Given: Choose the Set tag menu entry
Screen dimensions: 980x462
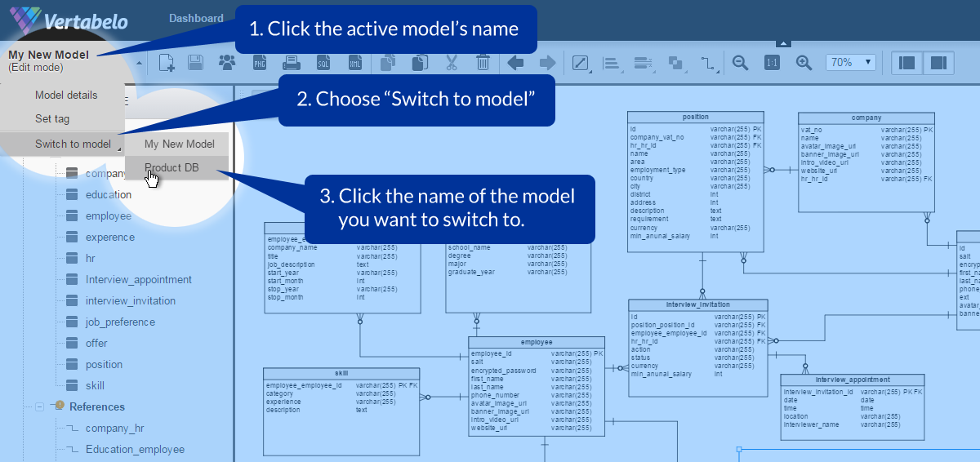Looking at the screenshot, I should pyautogui.click(x=52, y=118).
